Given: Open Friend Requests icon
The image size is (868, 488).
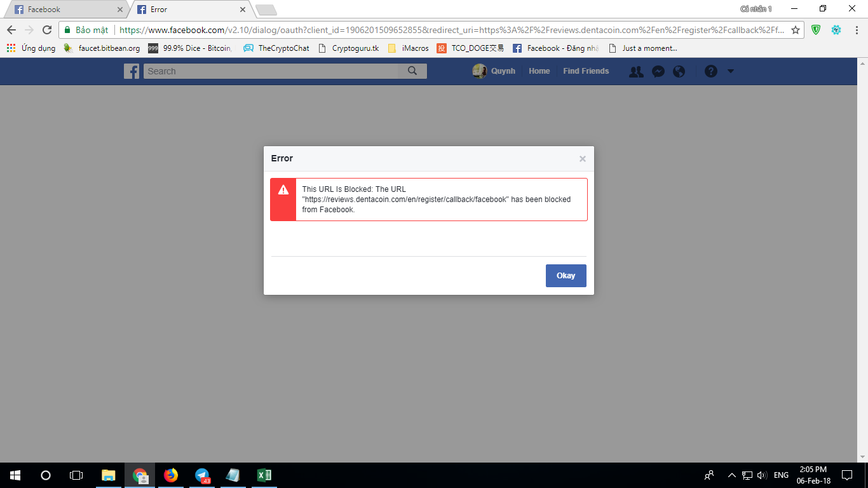Looking at the screenshot, I should (636, 72).
